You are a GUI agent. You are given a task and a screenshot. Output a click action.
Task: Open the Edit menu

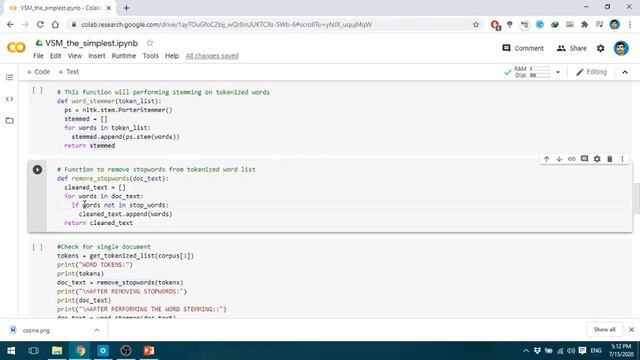(x=56, y=56)
